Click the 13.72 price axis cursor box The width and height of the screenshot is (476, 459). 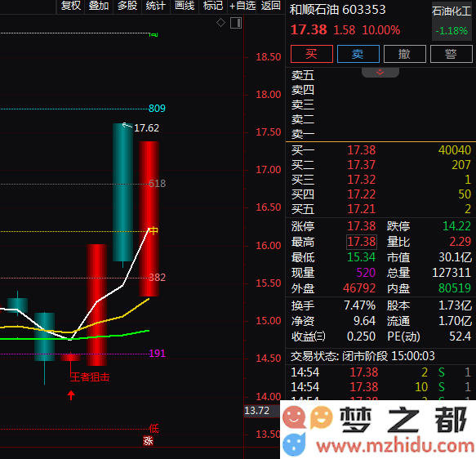pos(262,411)
